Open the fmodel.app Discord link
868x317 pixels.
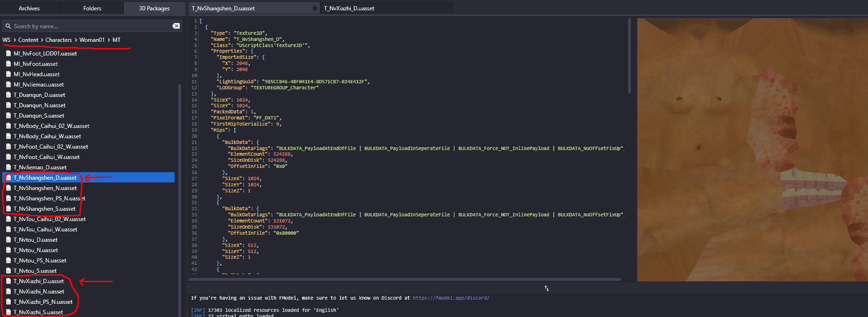451,298
